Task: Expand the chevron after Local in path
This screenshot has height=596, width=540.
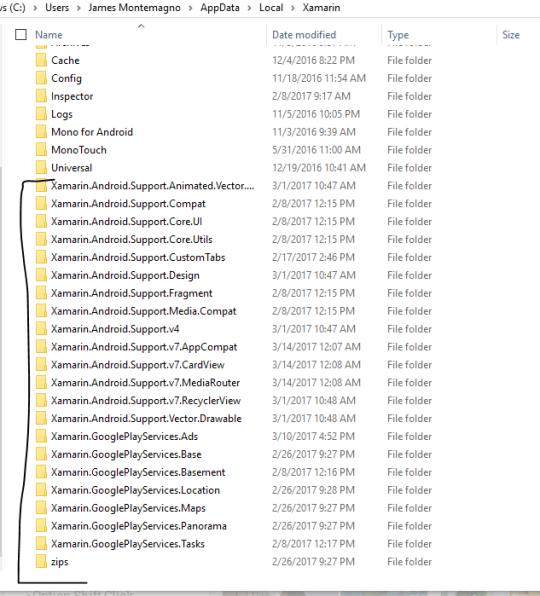Action: coord(293,8)
